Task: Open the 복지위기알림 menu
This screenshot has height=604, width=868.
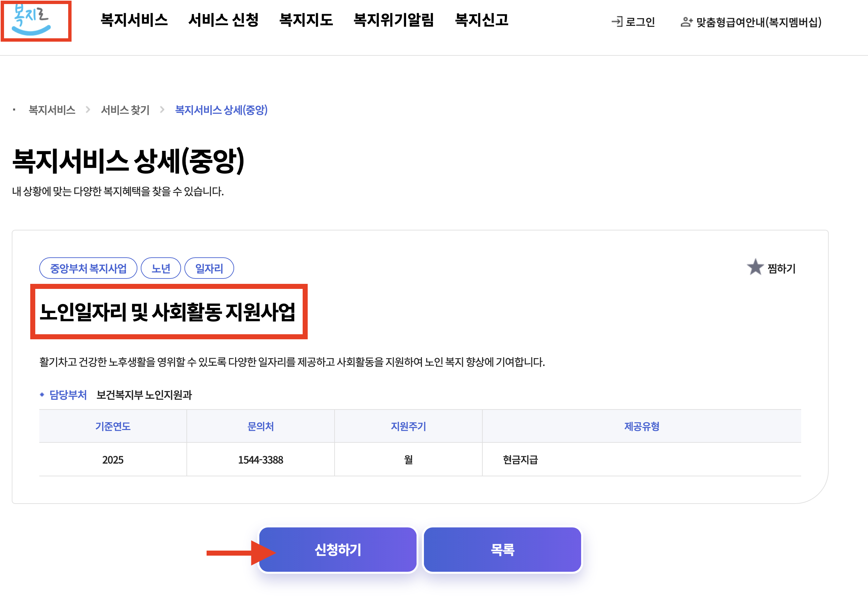Action: (394, 20)
